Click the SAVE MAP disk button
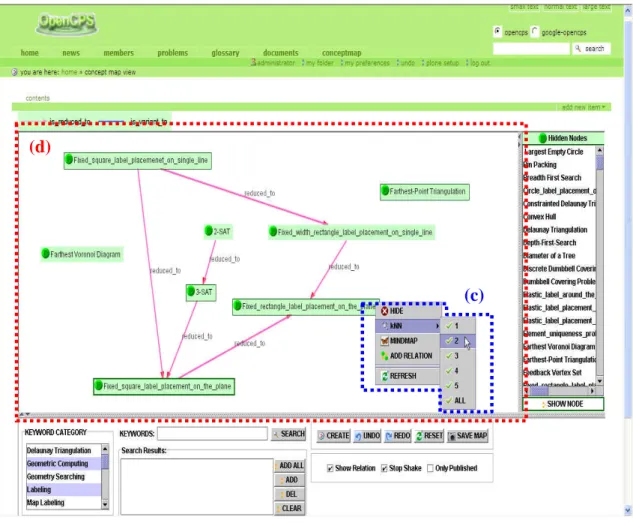This screenshot has width=633, height=523. [x=467, y=436]
